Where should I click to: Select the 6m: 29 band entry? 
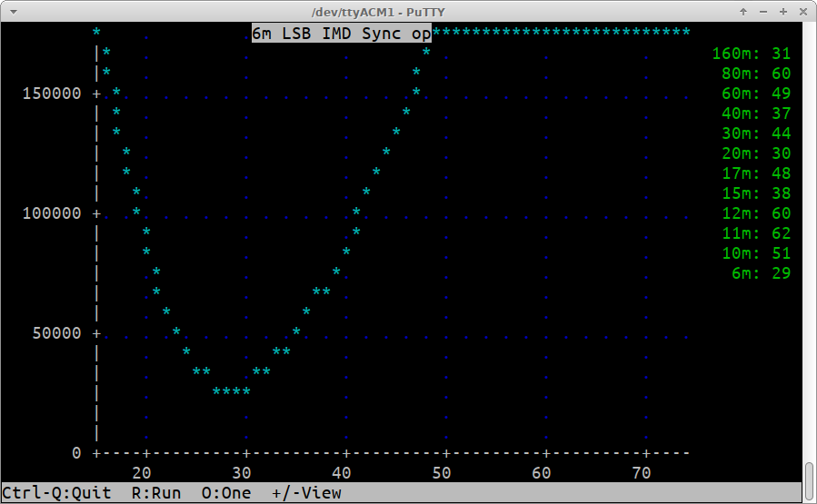pos(761,273)
